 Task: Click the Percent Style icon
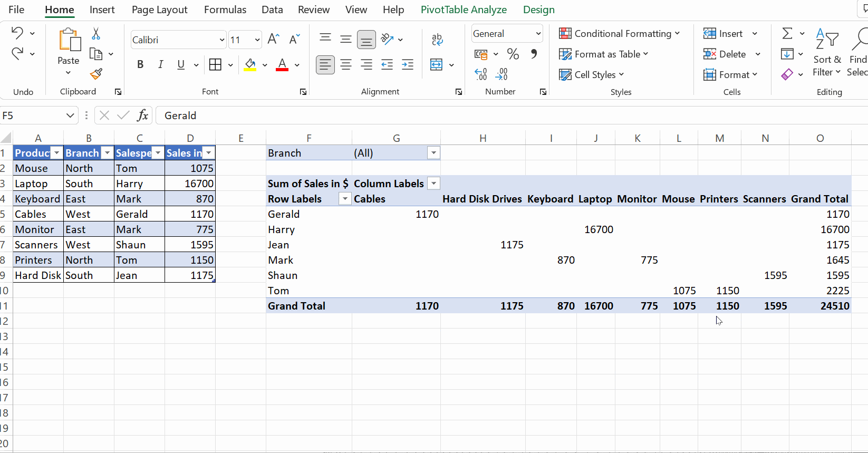(513, 54)
